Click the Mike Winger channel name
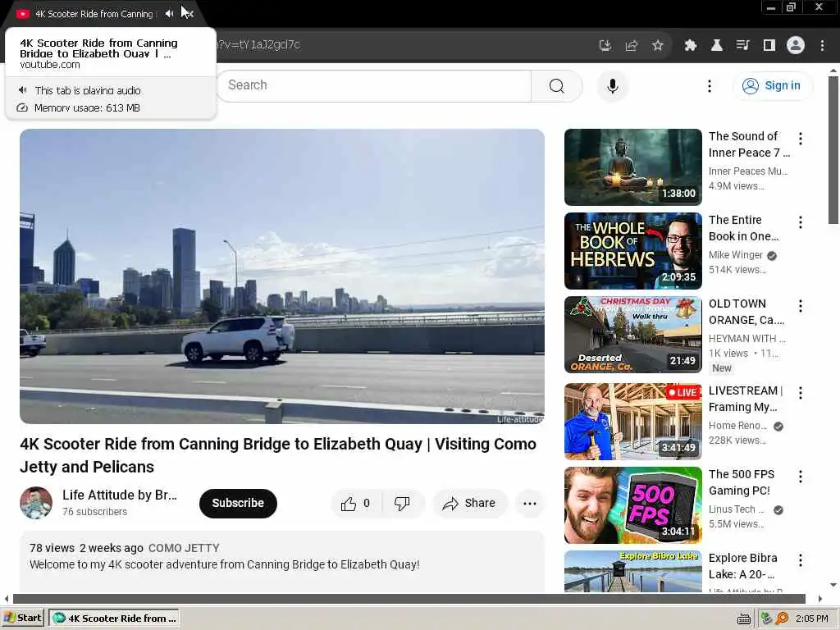 click(x=736, y=255)
